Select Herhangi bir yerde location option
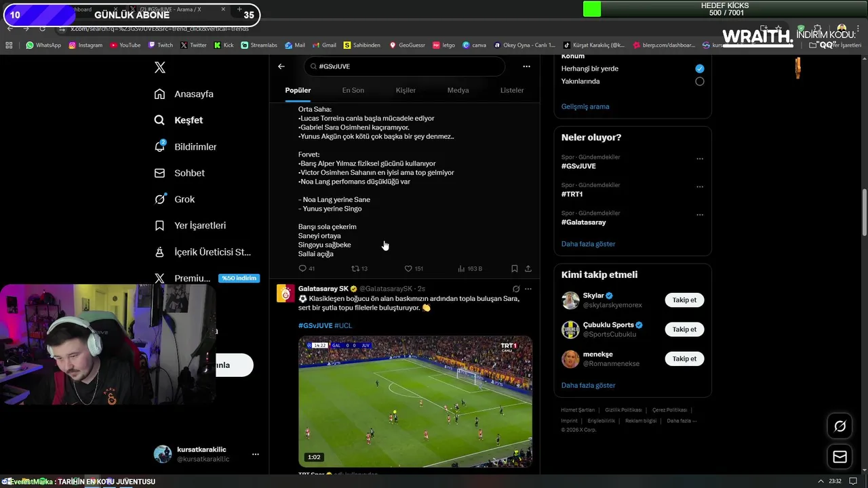The image size is (868, 488). click(x=699, y=68)
